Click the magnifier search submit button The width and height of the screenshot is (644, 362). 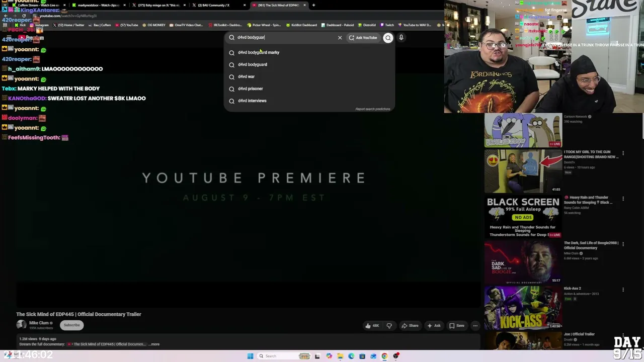pos(388,37)
